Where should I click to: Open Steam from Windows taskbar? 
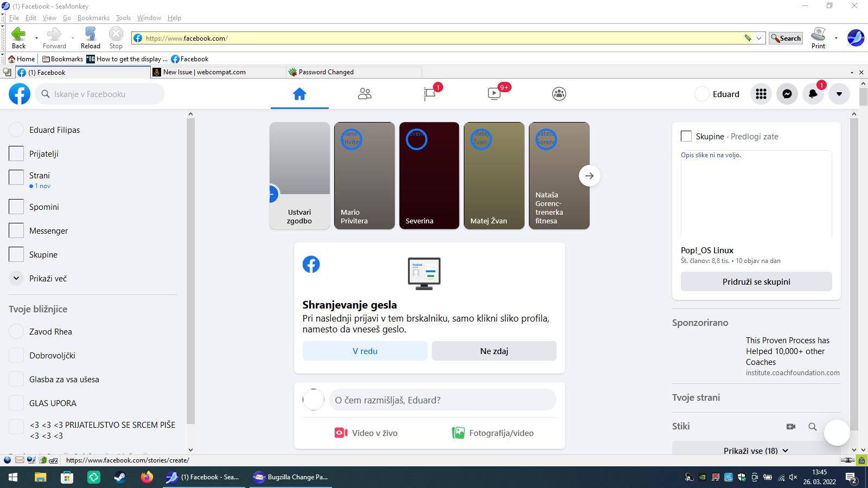(x=120, y=477)
